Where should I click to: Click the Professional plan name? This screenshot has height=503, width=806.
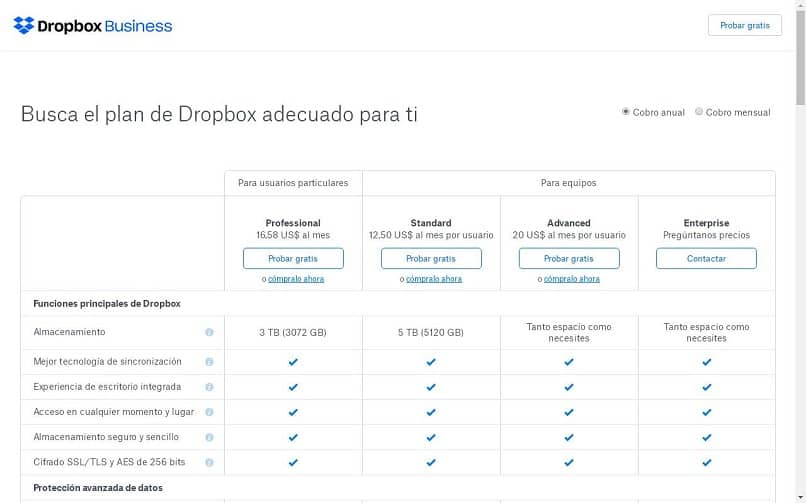(x=293, y=223)
